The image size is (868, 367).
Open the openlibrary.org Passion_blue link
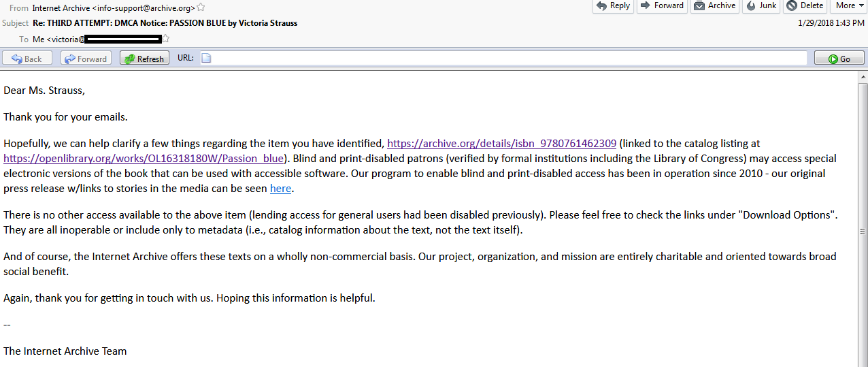pyautogui.click(x=144, y=159)
